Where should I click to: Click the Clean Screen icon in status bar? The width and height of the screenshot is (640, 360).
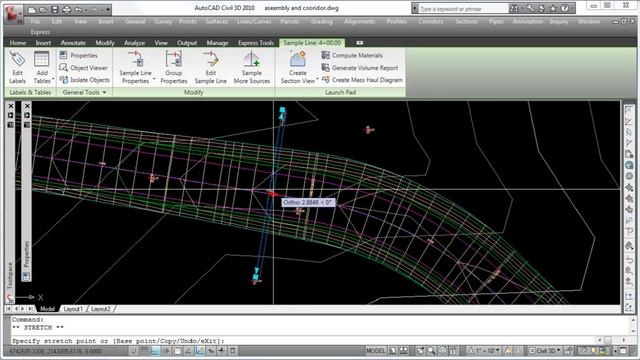click(623, 351)
